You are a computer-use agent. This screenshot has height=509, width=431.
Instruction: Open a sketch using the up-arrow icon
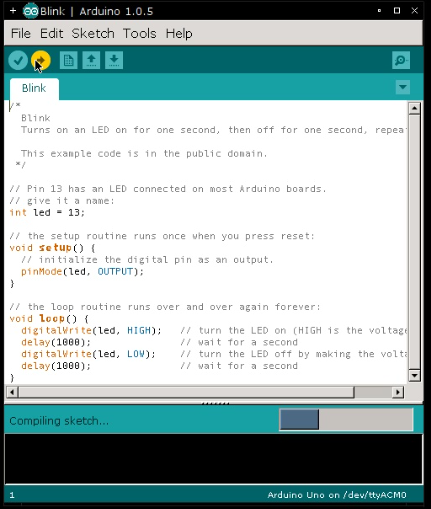[x=91, y=60]
